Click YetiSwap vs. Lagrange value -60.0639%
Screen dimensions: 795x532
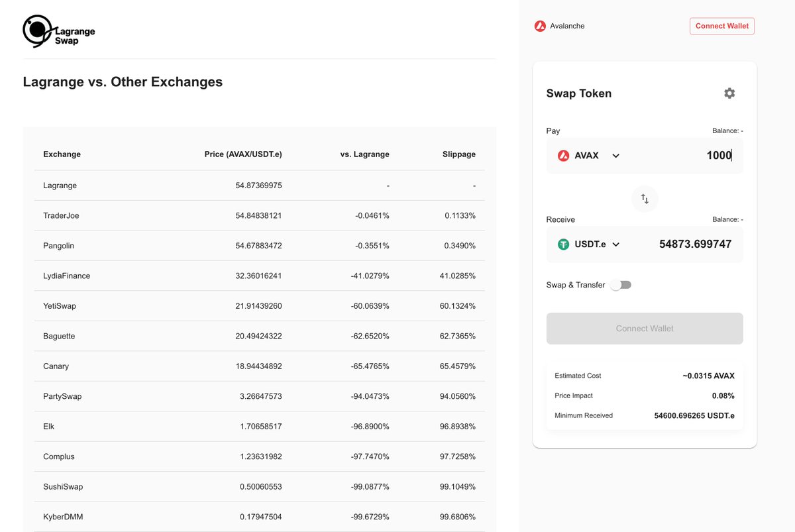[370, 306]
